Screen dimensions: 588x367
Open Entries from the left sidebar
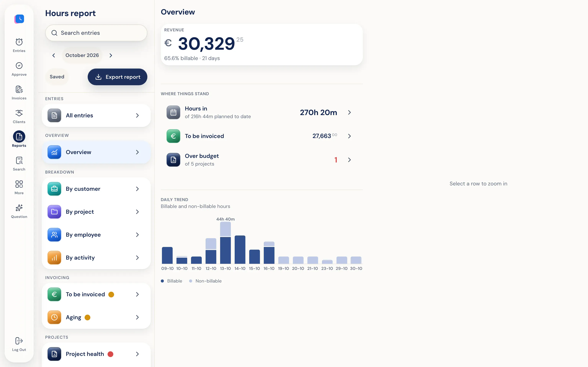19,45
